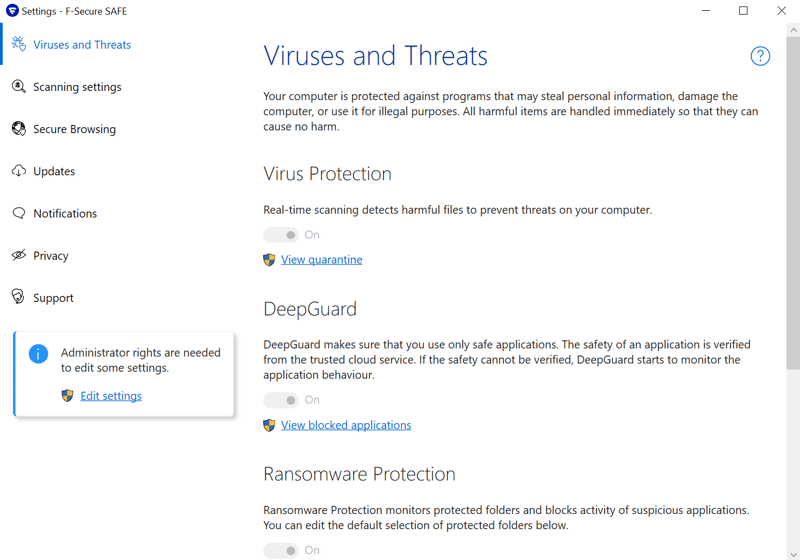Open the Scanning settings section

click(77, 87)
